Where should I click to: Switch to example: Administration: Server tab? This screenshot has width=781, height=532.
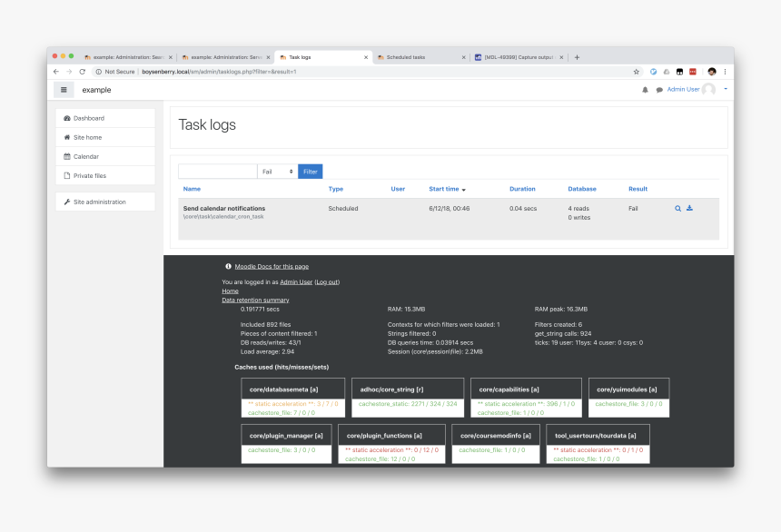click(x=225, y=57)
